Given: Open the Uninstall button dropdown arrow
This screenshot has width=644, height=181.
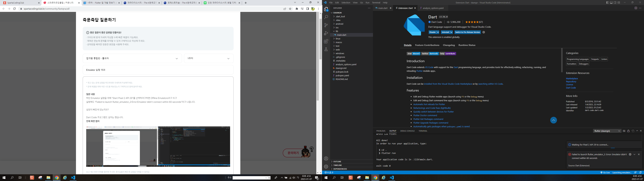Looking at the screenshot, I should point(451,32).
